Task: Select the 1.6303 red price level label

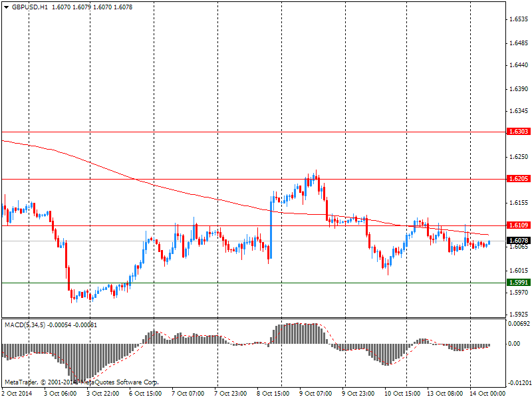Action: coord(518,131)
